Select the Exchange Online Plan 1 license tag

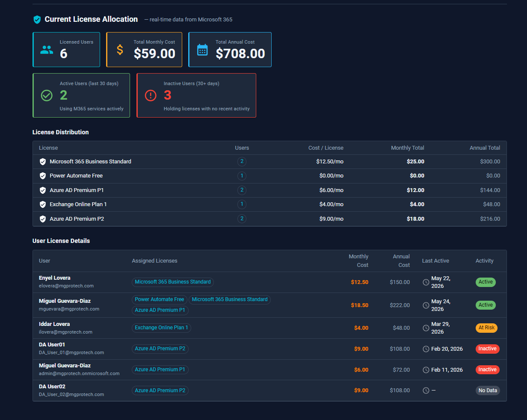tap(161, 328)
